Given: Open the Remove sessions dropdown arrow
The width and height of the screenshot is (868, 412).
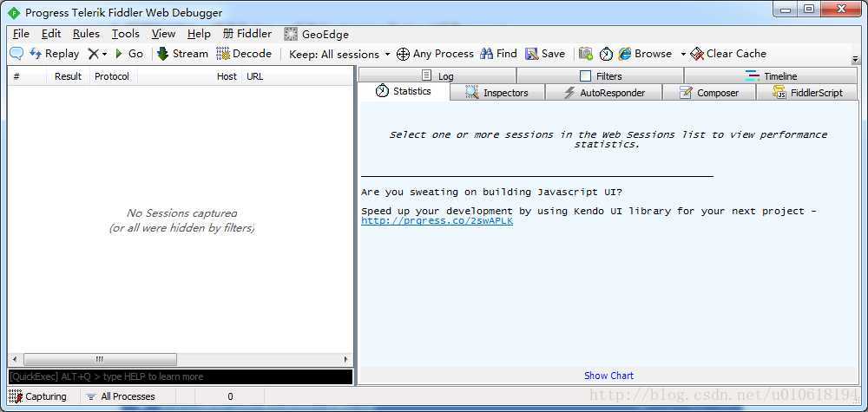Looking at the screenshot, I should click(105, 54).
